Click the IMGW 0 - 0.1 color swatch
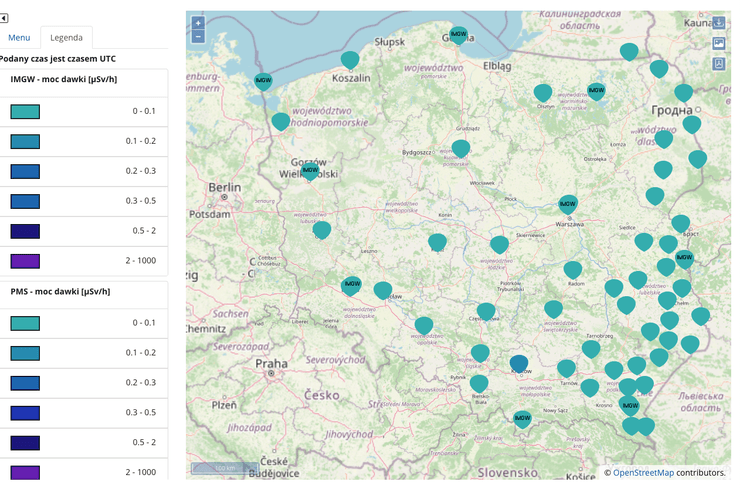 click(x=25, y=111)
